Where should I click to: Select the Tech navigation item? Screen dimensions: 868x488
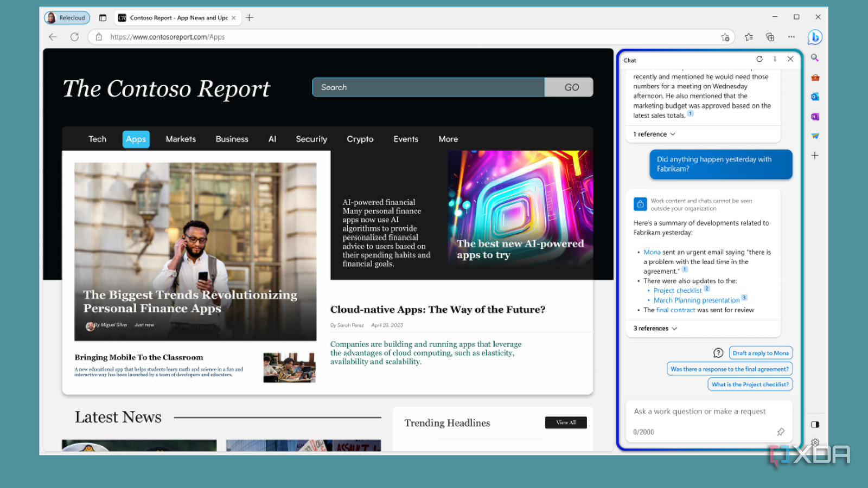click(x=97, y=139)
